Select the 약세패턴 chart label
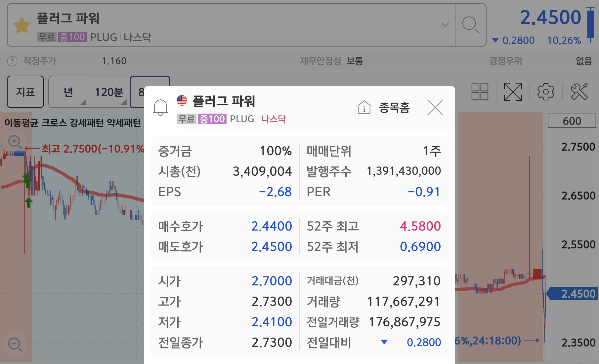 124,123
